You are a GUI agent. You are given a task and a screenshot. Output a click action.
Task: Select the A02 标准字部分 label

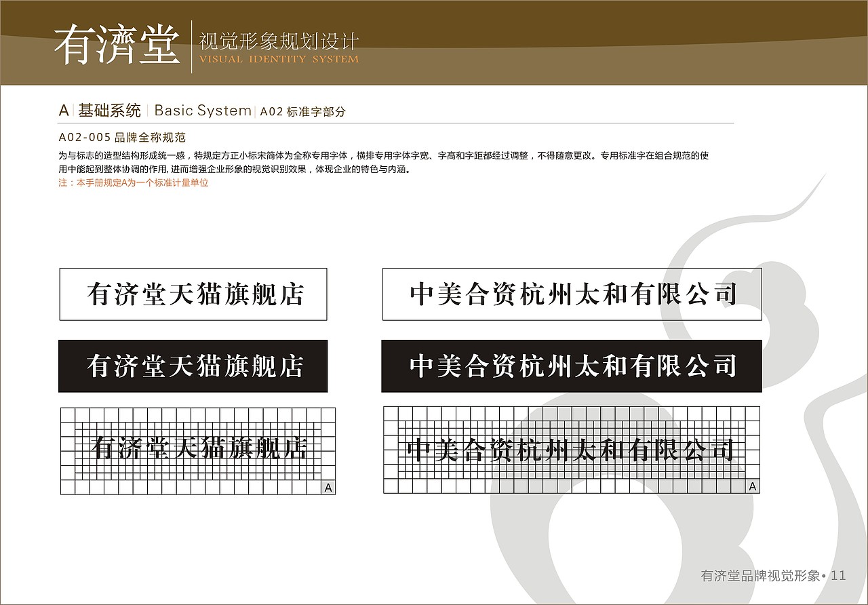(303, 112)
